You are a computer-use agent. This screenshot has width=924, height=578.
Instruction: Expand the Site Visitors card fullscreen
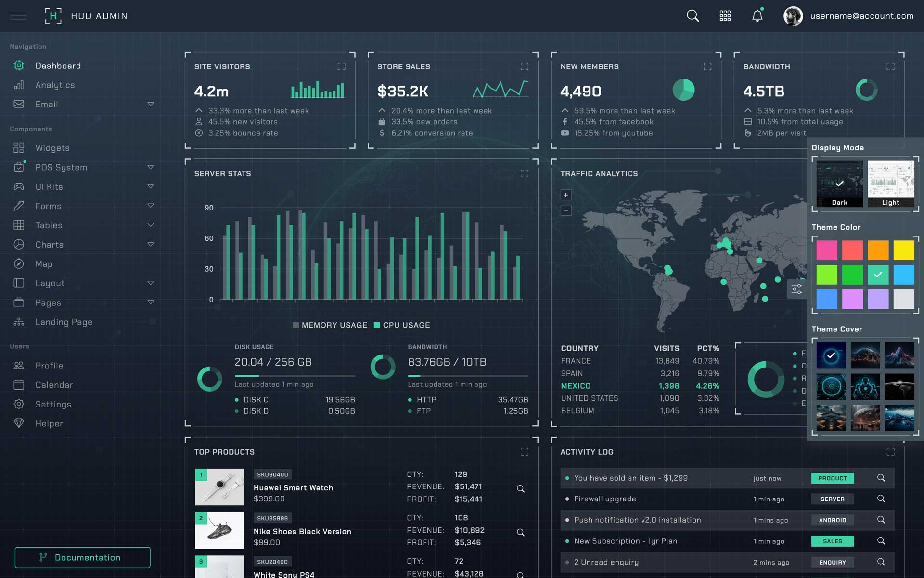click(341, 66)
